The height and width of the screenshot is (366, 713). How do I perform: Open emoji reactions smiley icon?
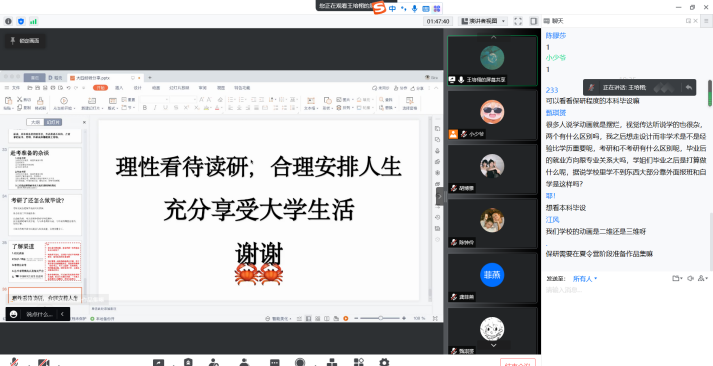(14, 314)
